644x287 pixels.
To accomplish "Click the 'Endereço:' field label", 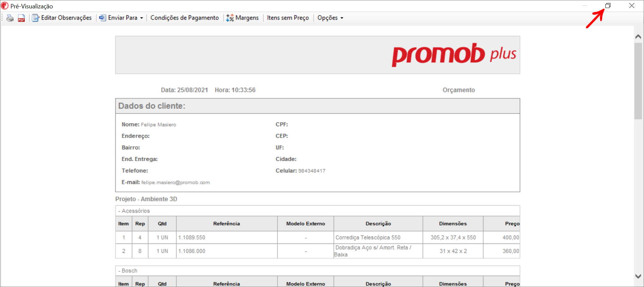I will [x=136, y=136].
